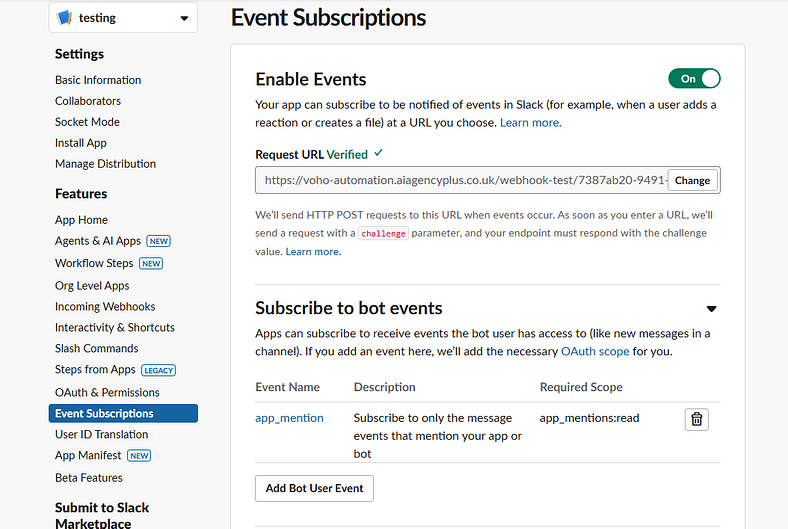Viewport: 788px width, 529px height.
Task: Collapse the Subscribe to bot events section
Action: 711,309
